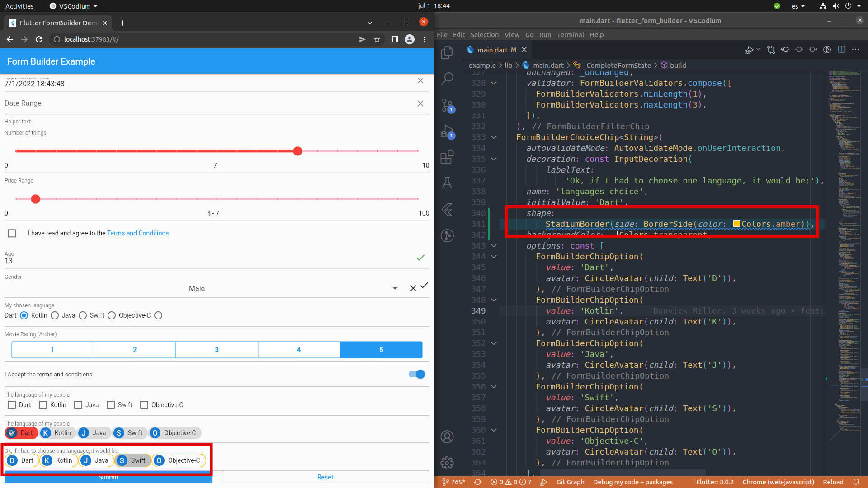Open the Testing beaker icon in sidebar

(447, 183)
